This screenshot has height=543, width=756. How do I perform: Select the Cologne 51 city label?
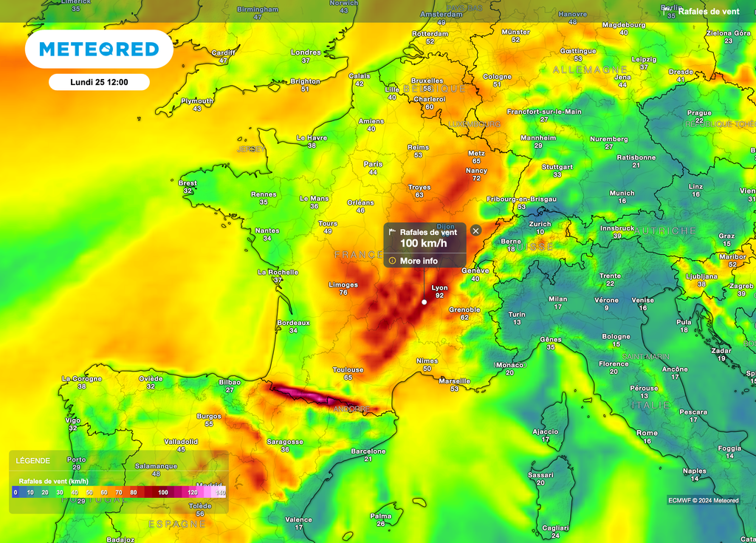pos(497,81)
